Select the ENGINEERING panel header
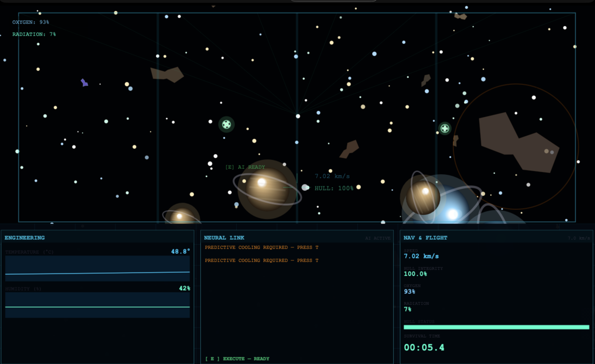This screenshot has height=364, width=595. pos(25,238)
